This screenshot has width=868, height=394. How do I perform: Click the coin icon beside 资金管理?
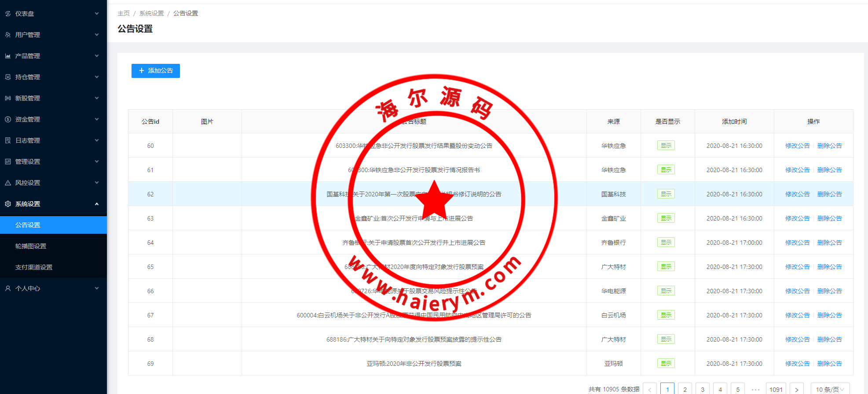pos(8,119)
